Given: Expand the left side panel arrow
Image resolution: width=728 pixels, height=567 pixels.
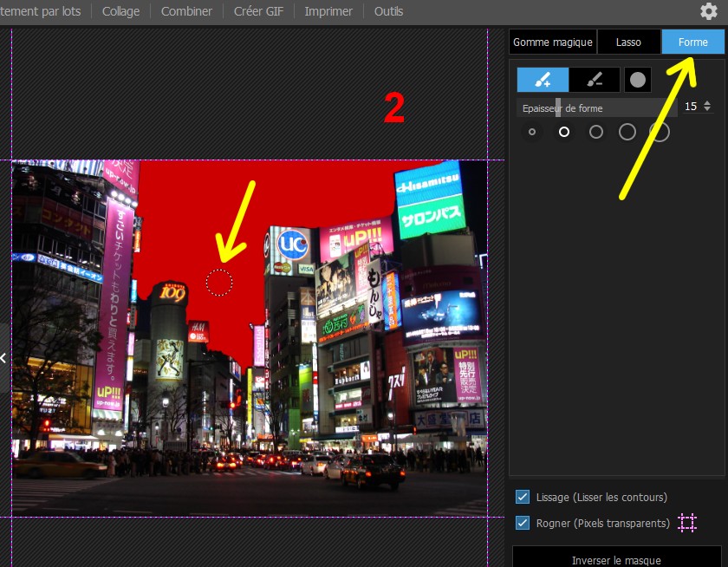Looking at the screenshot, I should point(3,358).
